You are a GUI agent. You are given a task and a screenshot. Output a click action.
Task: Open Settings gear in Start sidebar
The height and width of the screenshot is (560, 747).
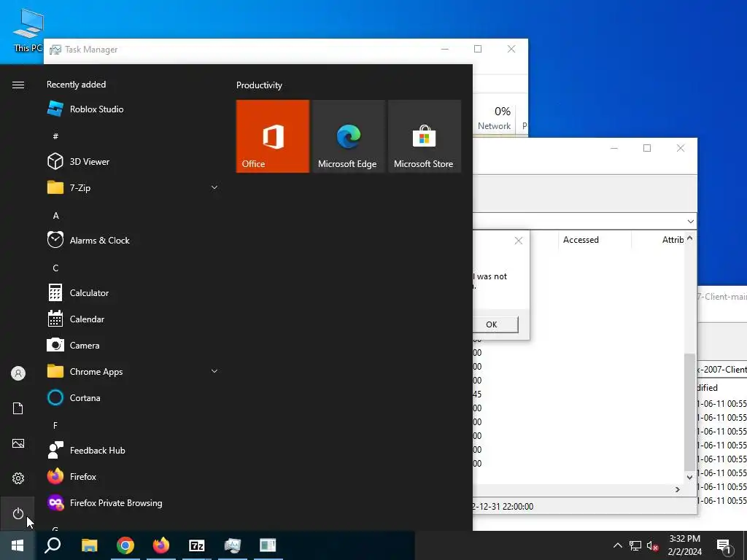tap(18, 478)
